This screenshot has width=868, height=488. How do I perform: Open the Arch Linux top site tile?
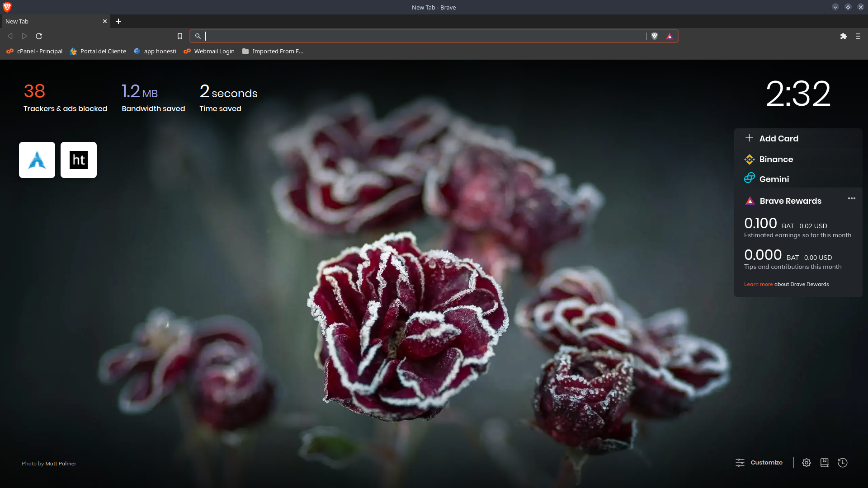37,160
